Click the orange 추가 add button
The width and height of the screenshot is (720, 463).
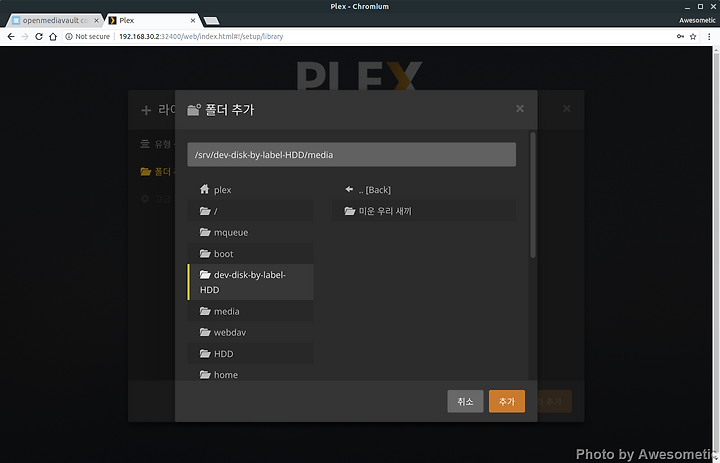506,401
